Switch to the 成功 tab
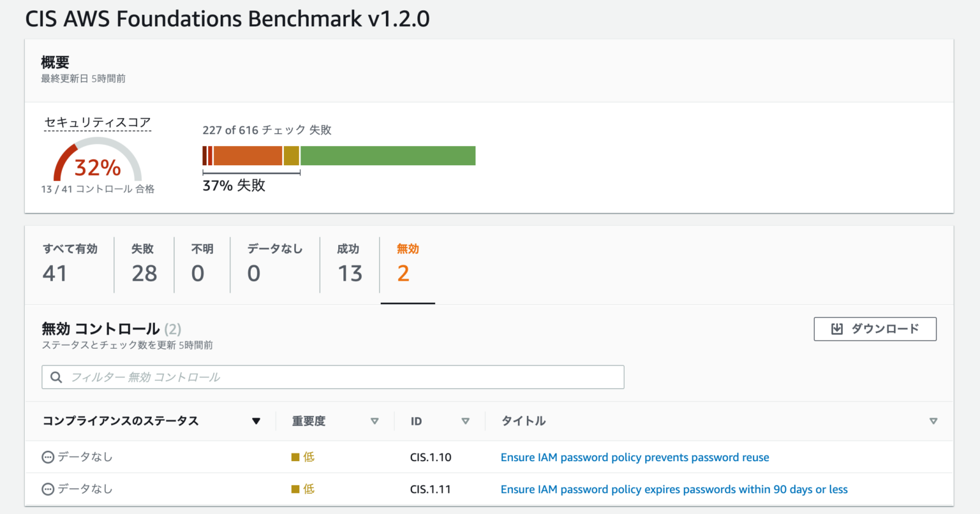 [348, 261]
